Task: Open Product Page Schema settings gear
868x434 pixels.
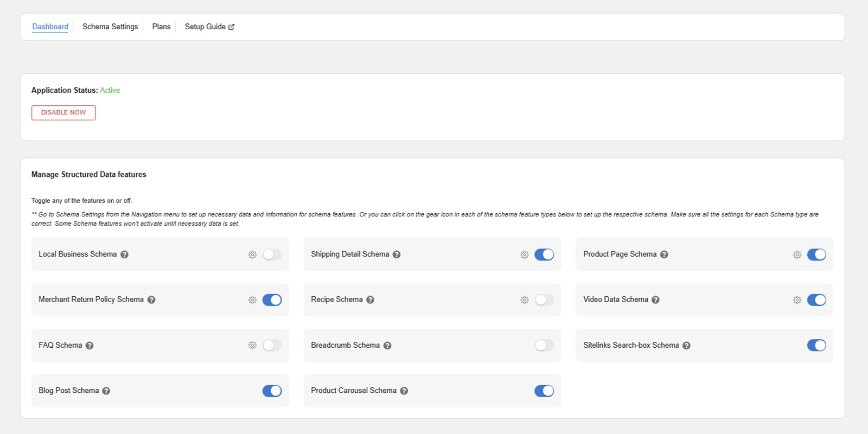Action: click(797, 254)
